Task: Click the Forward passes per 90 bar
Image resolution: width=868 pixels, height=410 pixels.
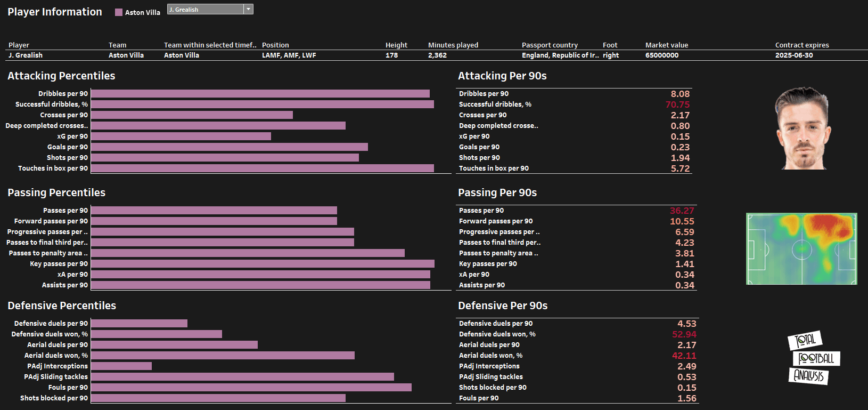Action: click(214, 221)
